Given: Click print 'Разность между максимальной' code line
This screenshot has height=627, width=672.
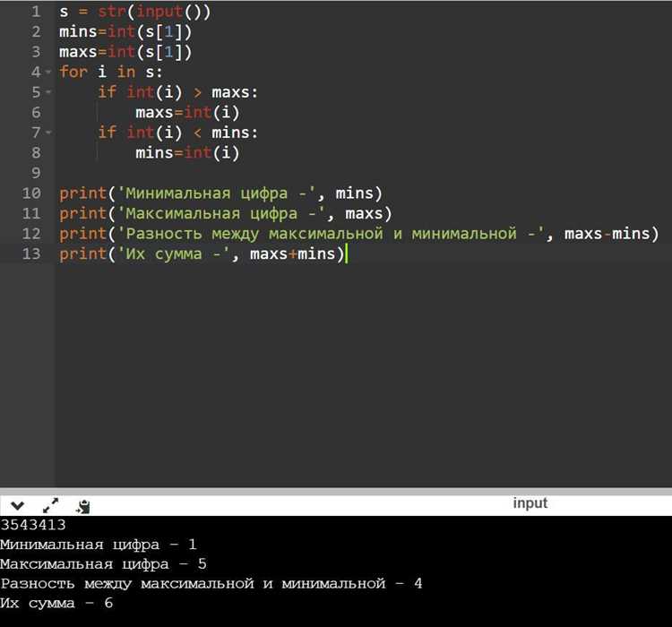Looking at the screenshot, I should click(x=358, y=233).
